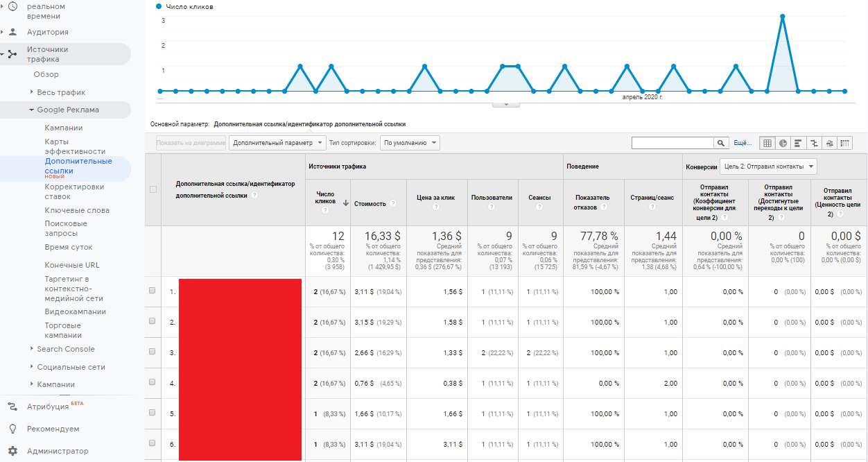Open help for Достигнутые переходы к цели column
The height and width of the screenshot is (462, 868).
pyautogui.click(x=782, y=217)
